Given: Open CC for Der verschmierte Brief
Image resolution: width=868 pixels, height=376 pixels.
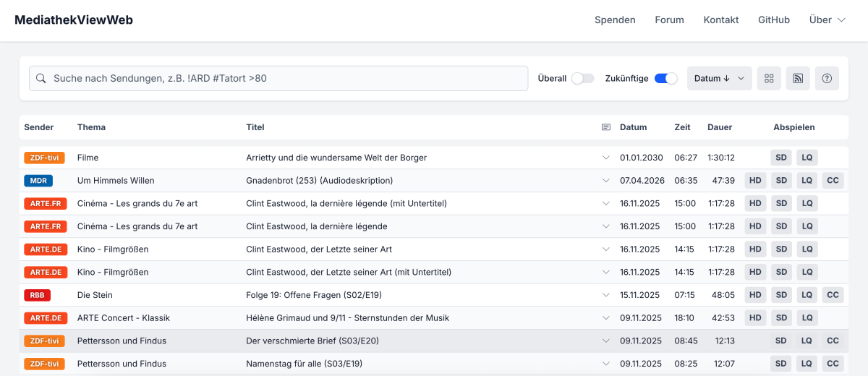Looking at the screenshot, I should pyautogui.click(x=833, y=341).
